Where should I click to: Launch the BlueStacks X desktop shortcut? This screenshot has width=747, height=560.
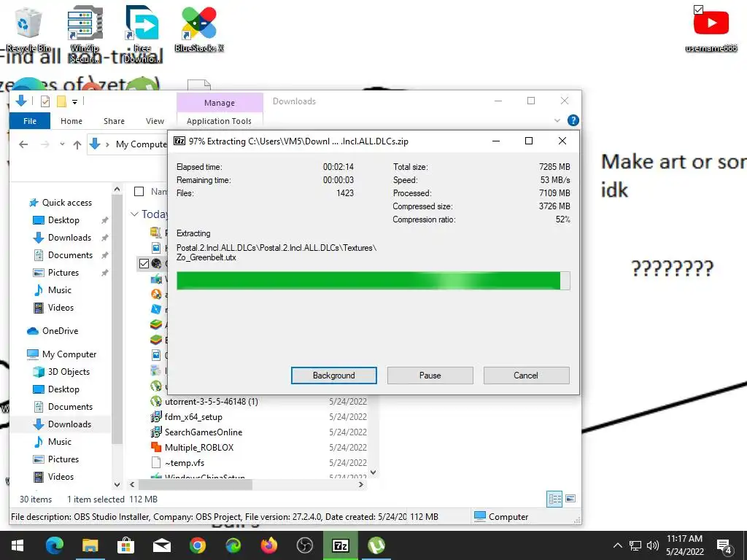click(x=199, y=28)
